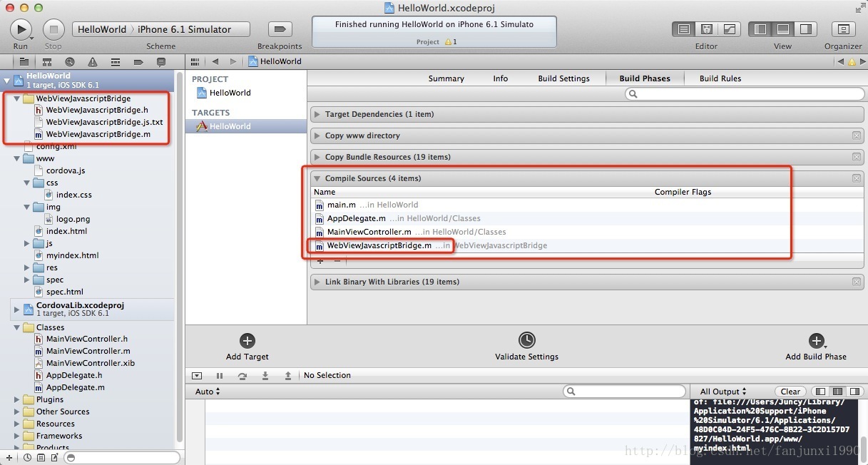Hide the navigator pane
This screenshot has height=465, width=868.
point(760,29)
